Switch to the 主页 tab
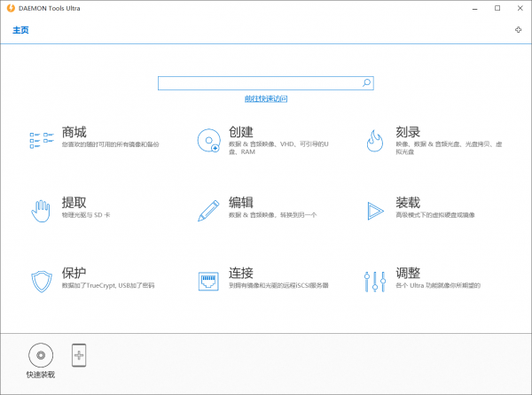This screenshot has height=395, width=532. point(20,30)
